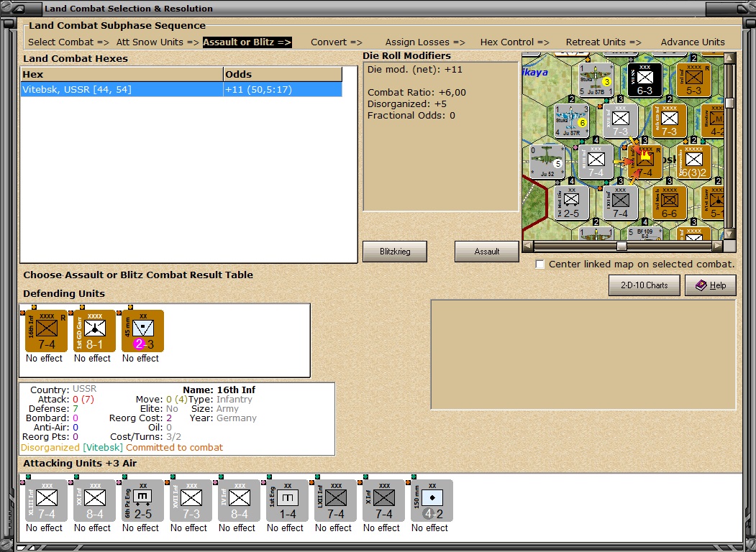This screenshot has height=552, width=756.
Task: Click the Committed to combat status text
Action: tap(175, 448)
